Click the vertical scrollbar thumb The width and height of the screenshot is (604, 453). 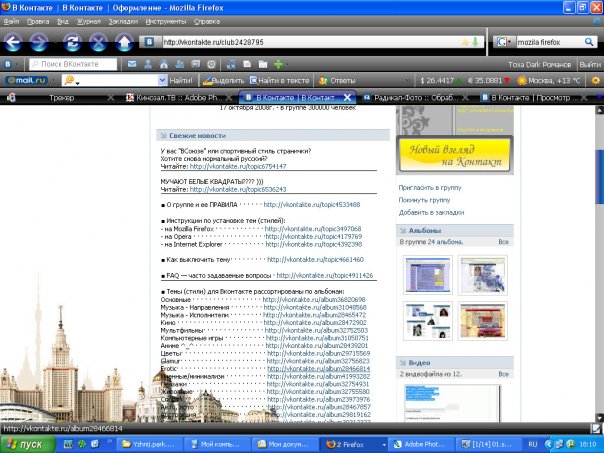(x=599, y=176)
